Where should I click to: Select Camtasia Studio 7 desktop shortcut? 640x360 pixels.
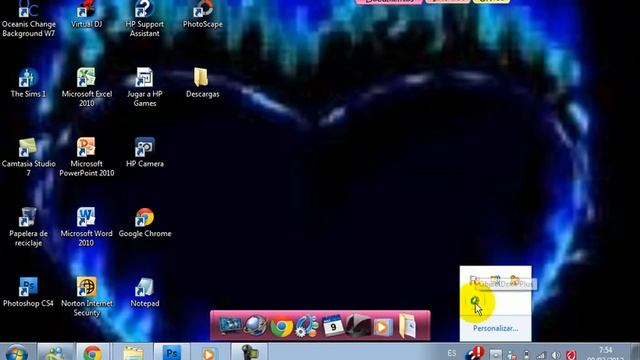[x=28, y=157]
